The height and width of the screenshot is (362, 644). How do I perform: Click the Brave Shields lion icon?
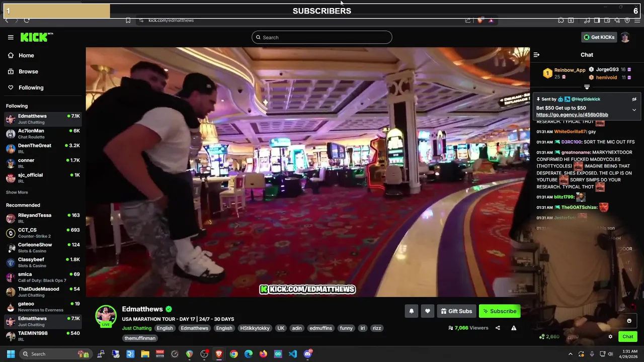point(479,20)
